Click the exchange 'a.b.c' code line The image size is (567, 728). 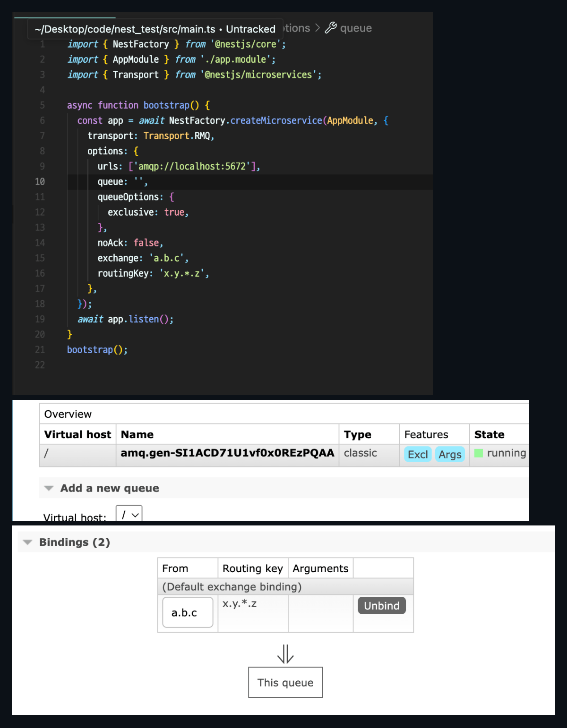tap(143, 258)
